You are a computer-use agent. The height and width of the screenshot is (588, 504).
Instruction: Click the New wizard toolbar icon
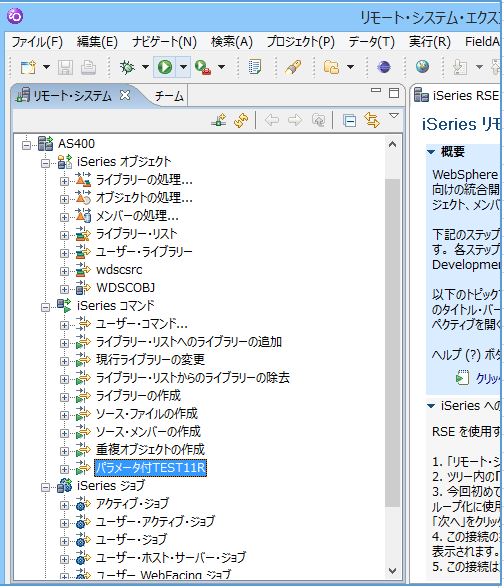(x=28, y=68)
